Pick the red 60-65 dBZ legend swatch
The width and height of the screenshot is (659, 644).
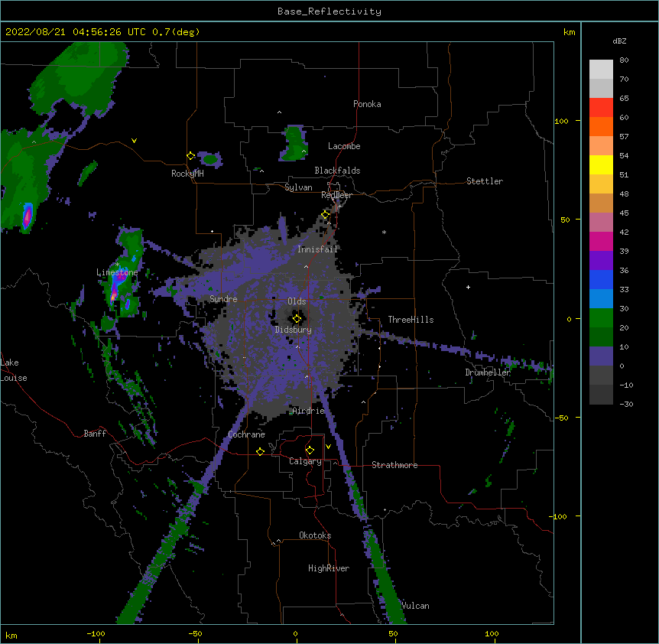click(601, 108)
